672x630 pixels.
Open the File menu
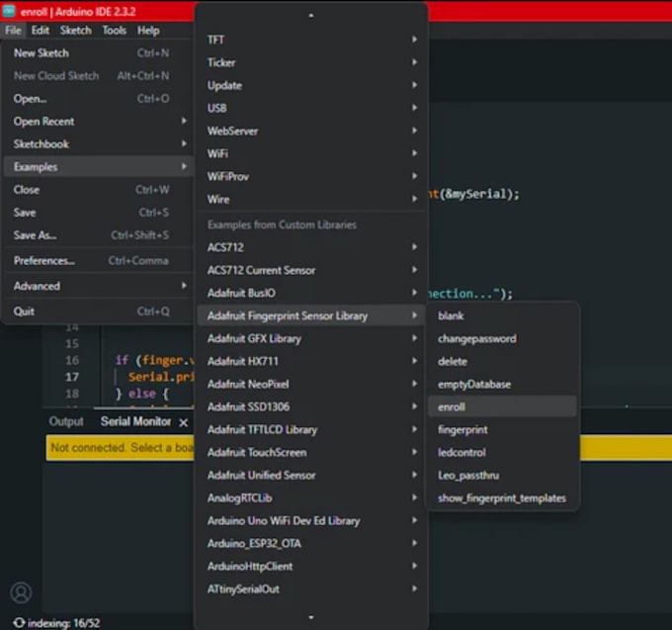pyautogui.click(x=13, y=31)
